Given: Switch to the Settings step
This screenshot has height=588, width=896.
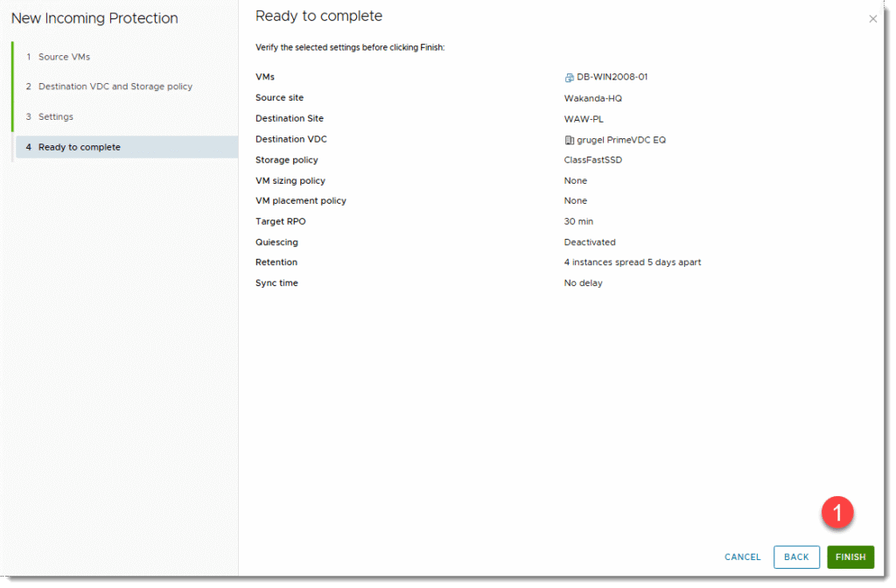Looking at the screenshot, I should coord(55,117).
